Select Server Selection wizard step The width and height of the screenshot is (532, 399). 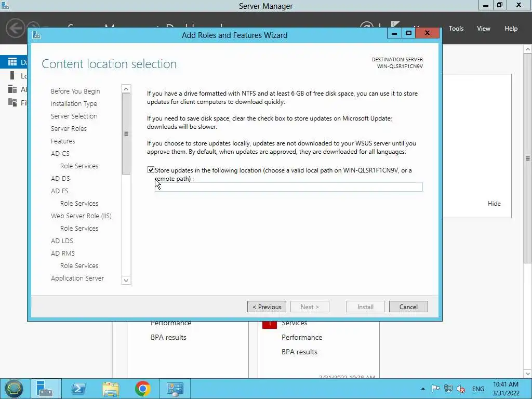coord(74,116)
